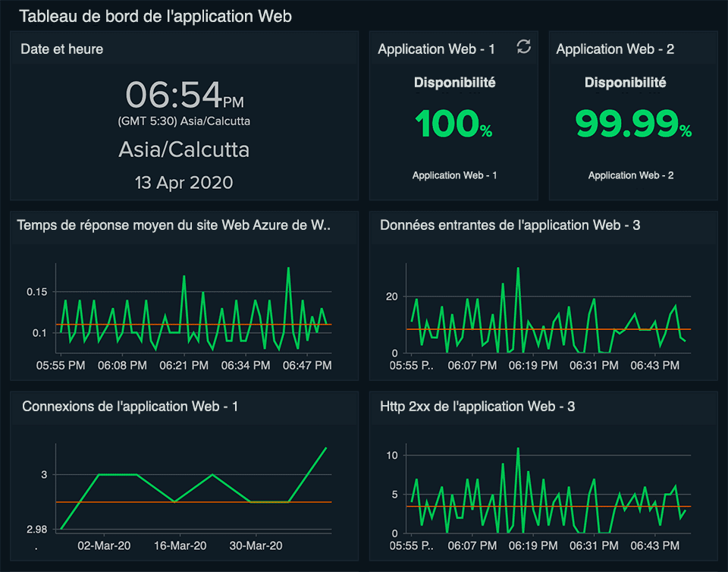The width and height of the screenshot is (728, 572).
Task: Open the 'Date et heure' panel header
Action: pos(61,49)
